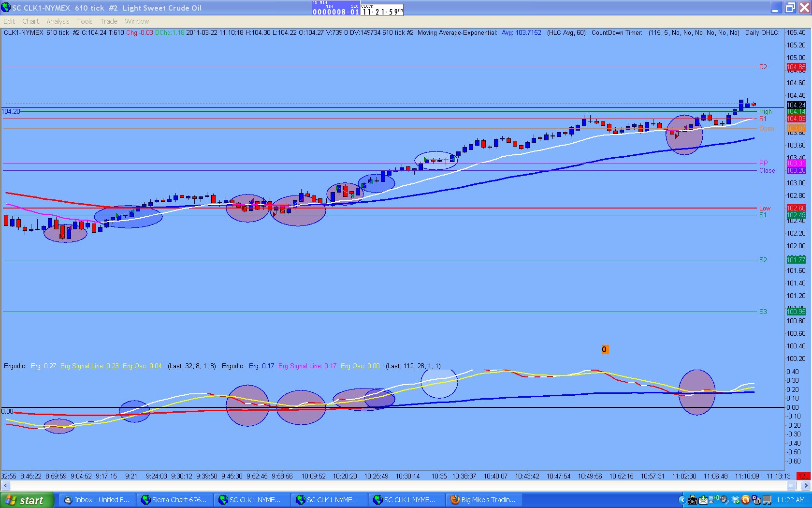This screenshot has height=508, width=812.
Task: Switch to Inbox - Unified Folders taskbar button
Action: (97, 500)
